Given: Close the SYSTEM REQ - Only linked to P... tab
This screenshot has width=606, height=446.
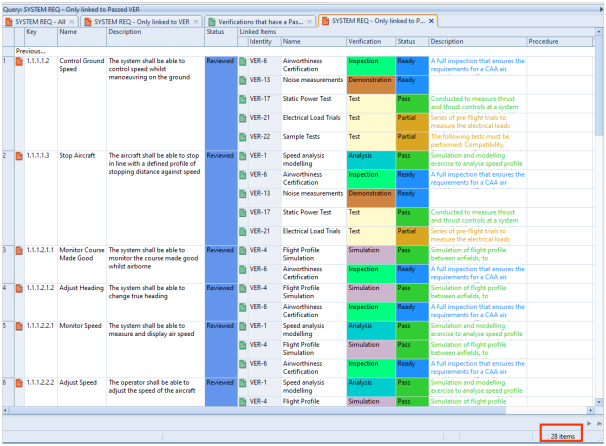Looking at the screenshot, I should point(431,21).
